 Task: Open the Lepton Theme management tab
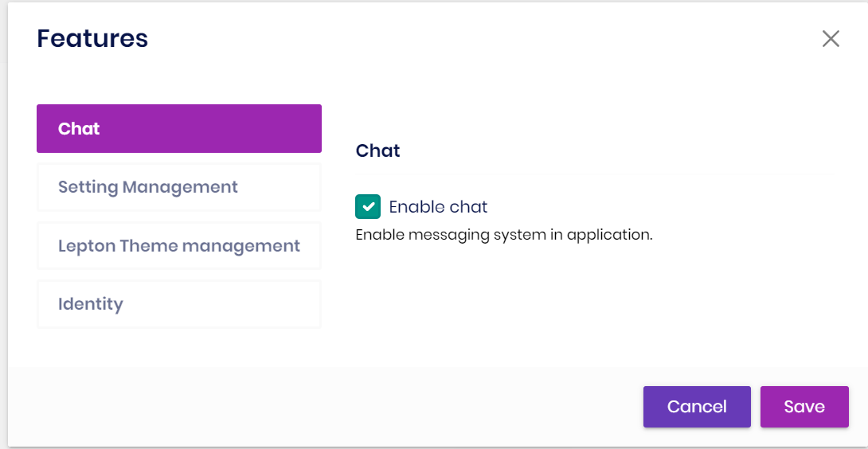(178, 246)
